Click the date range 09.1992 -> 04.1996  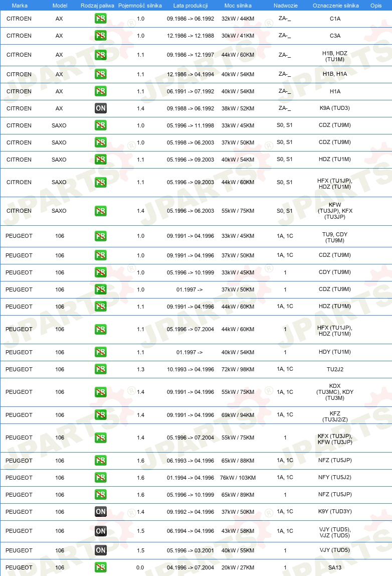point(190,512)
